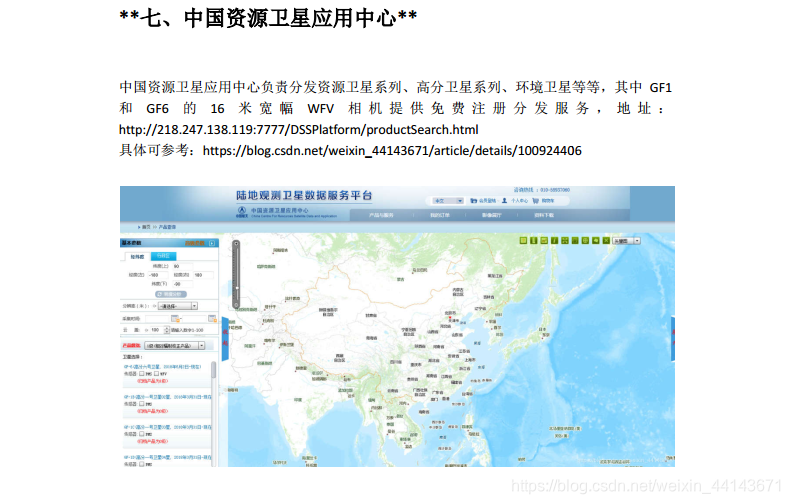790x504 pixels.
Task: Click the 日本 label on the map
Action: click(542, 329)
